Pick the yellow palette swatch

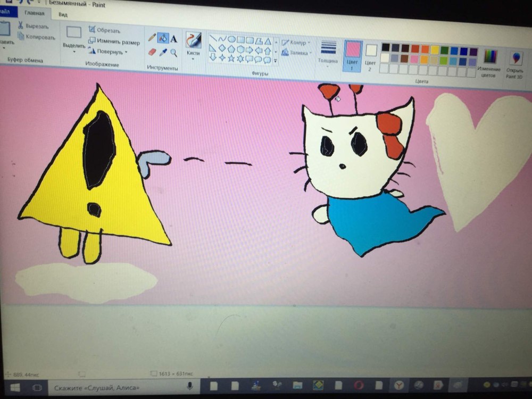[x=435, y=50]
